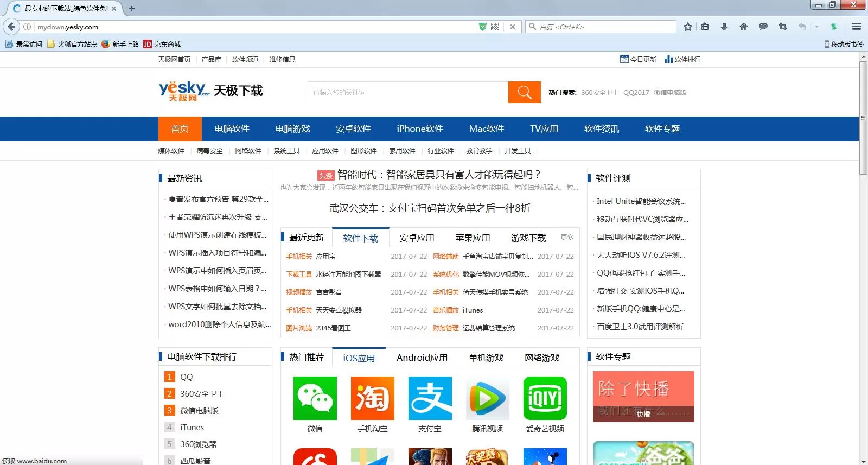Viewport: 868px width, 465px height.
Task: Select TV应用 in the navigation bar
Action: (544, 129)
